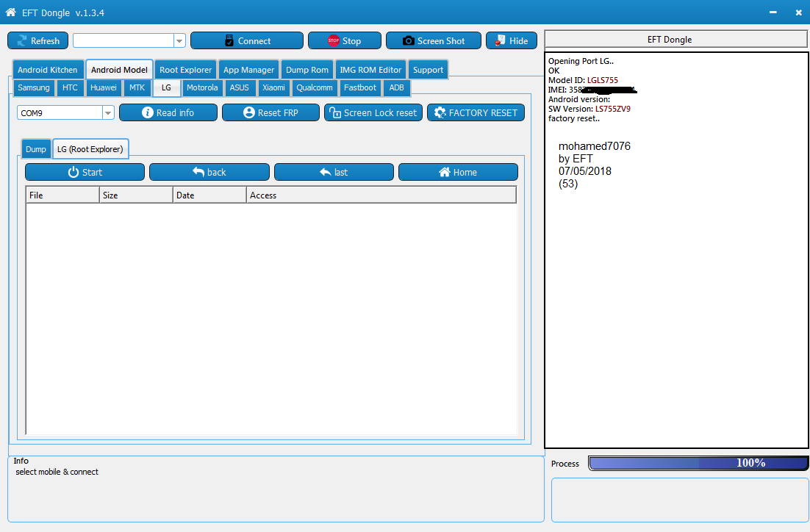Viewport: 810px width, 532px height.
Task: Click the 'factory reset..' log line
Action: tap(574, 118)
